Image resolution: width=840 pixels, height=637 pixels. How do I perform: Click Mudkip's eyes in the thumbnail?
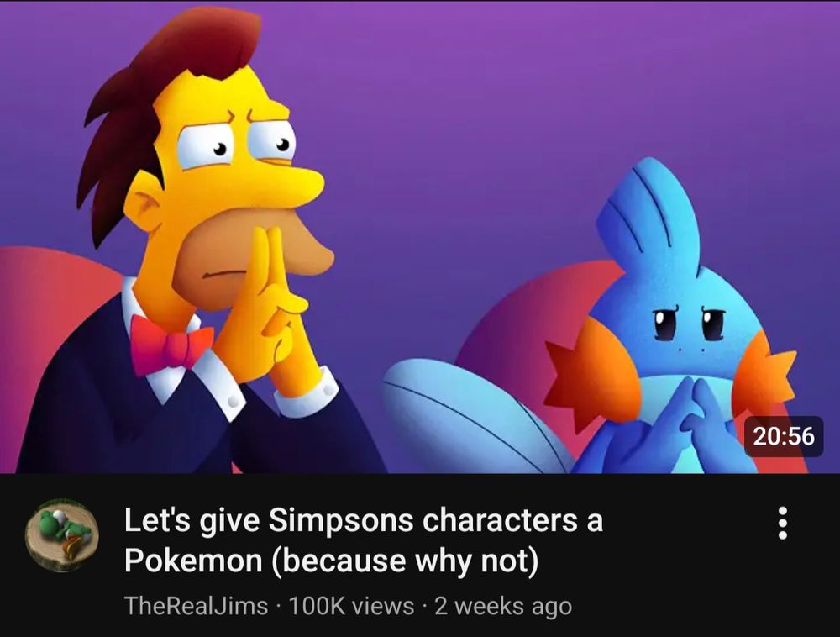[x=690, y=323]
